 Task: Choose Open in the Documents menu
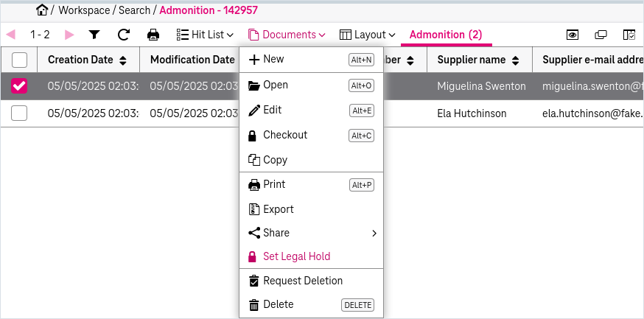point(312,85)
